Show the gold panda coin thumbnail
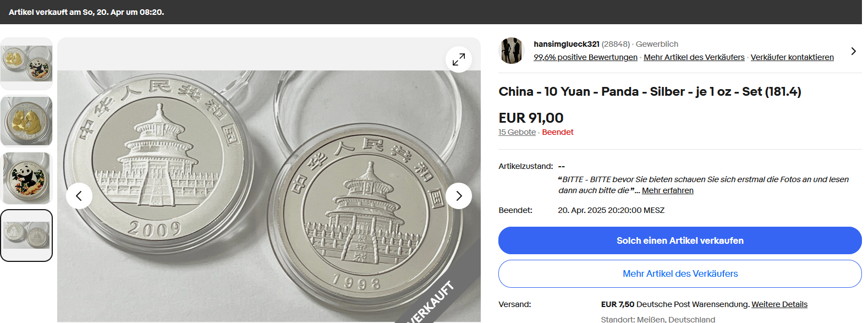This screenshot has height=323, width=868. pyautogui.click(x=26, y=121)
